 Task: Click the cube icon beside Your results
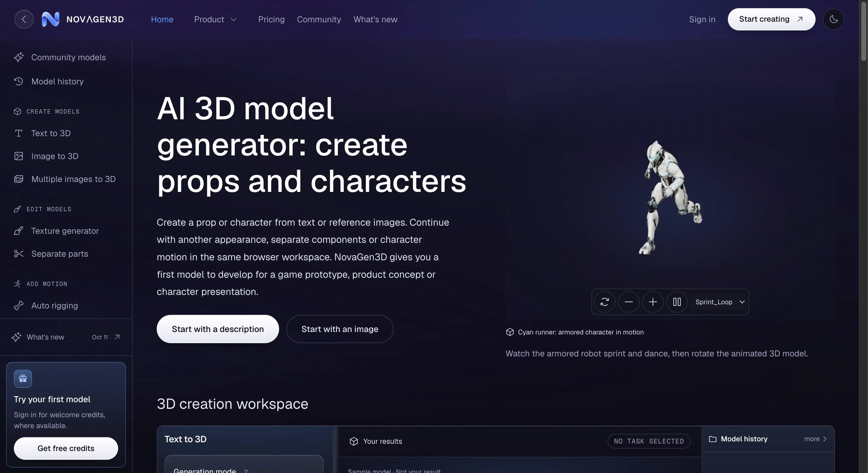tap(354, 441)
